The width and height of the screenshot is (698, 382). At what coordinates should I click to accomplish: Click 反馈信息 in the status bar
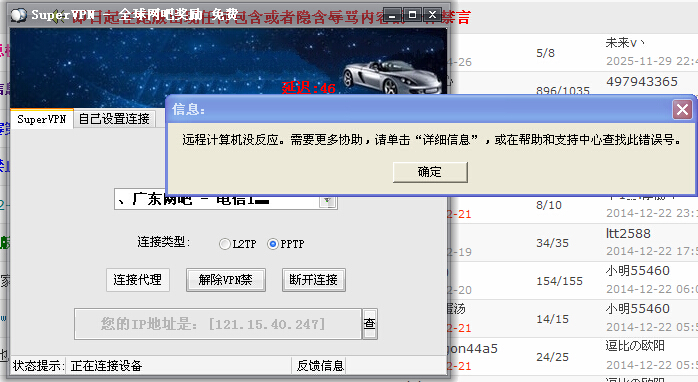coord(321,366)
